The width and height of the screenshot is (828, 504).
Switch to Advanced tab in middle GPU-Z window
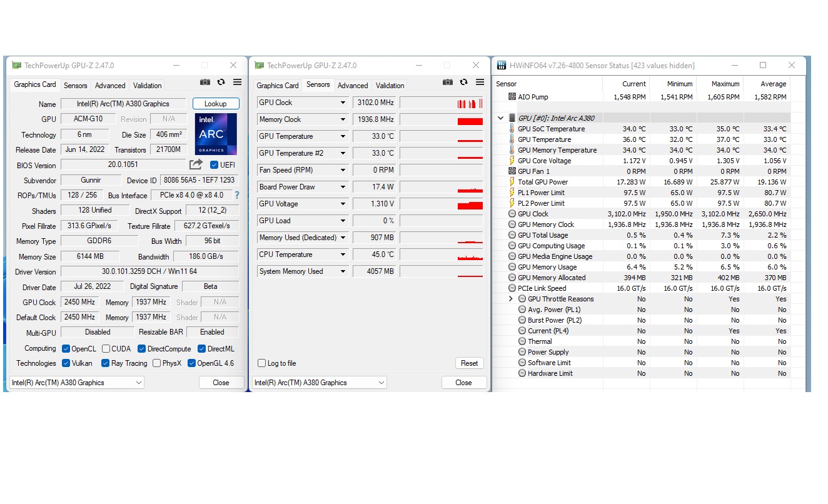point(353,86)
